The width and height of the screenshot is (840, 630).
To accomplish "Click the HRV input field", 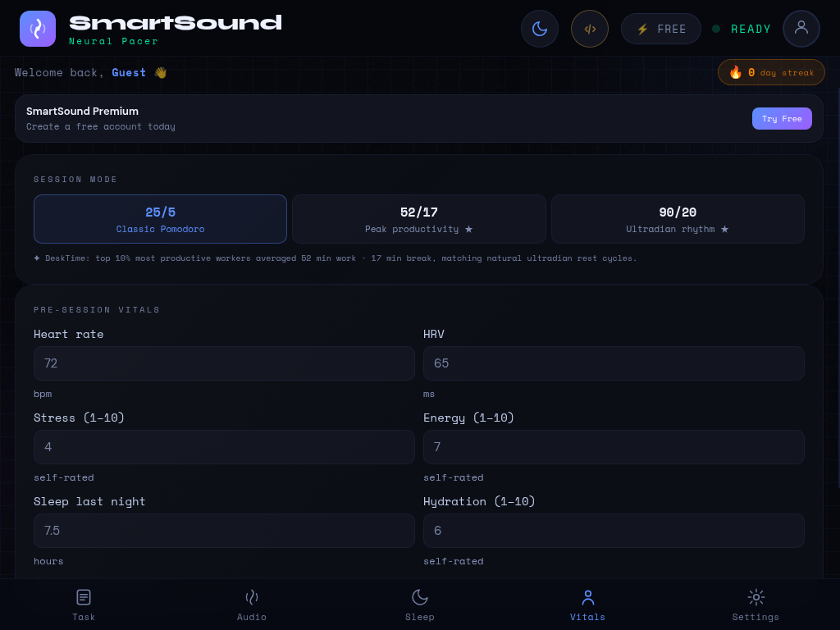I will coord(614,363).
